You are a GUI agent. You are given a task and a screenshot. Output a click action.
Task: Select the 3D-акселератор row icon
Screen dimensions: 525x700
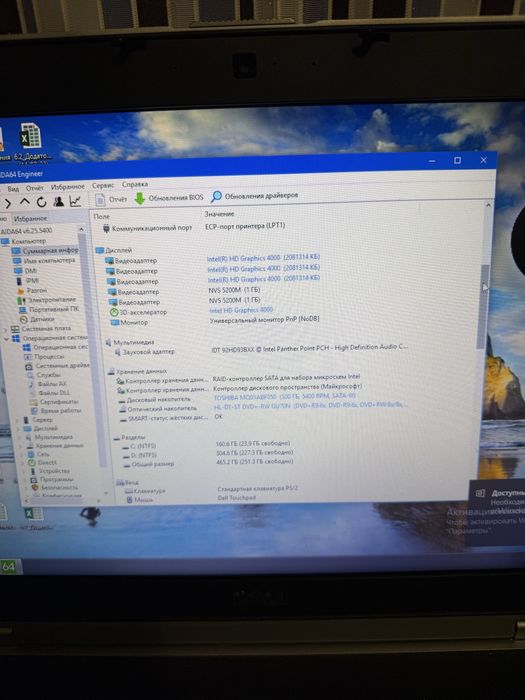[114, 312]
